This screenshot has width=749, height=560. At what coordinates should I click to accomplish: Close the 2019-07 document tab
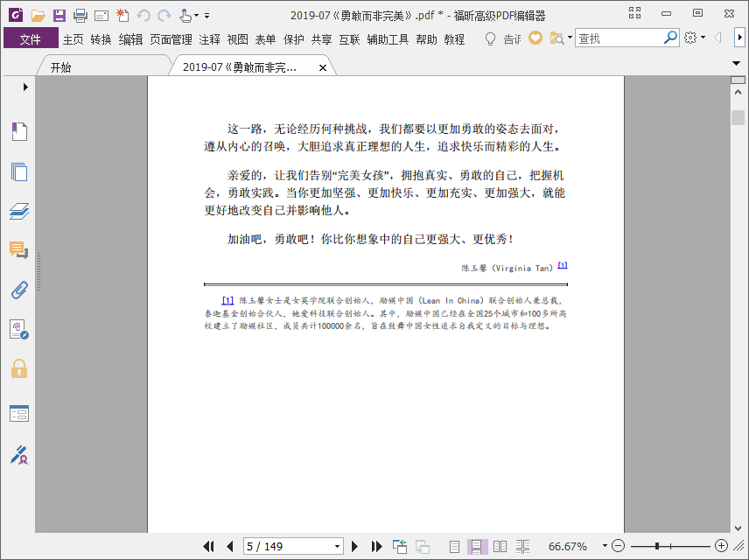[x=323, y=68]
